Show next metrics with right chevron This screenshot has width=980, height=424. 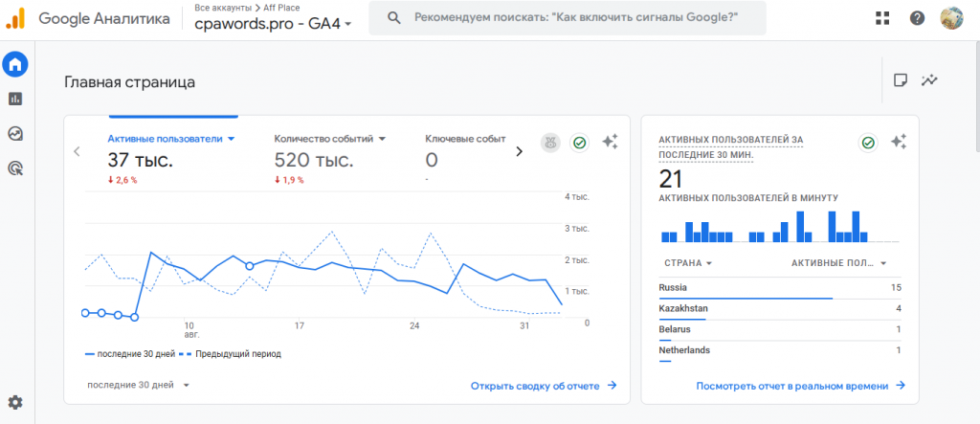[x=519, y=150]
